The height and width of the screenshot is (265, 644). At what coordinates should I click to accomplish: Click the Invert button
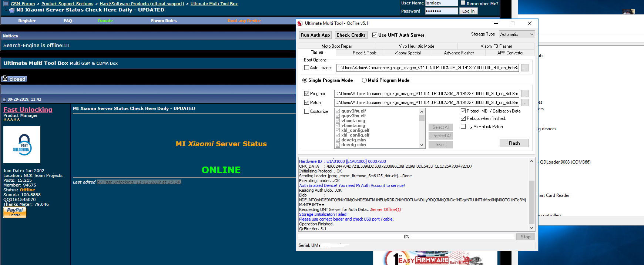441,145
